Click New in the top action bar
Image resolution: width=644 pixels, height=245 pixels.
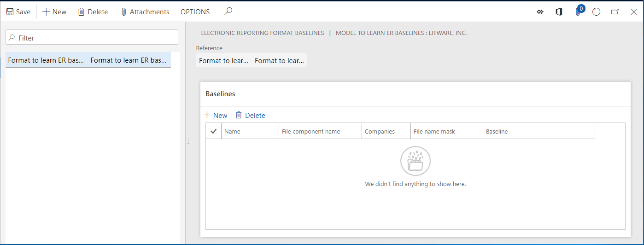coord(54,12)
